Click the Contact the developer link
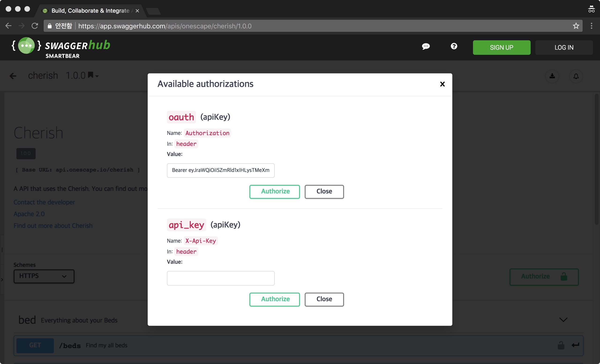Viewport: 600px width, 364px height. [44, 202]
